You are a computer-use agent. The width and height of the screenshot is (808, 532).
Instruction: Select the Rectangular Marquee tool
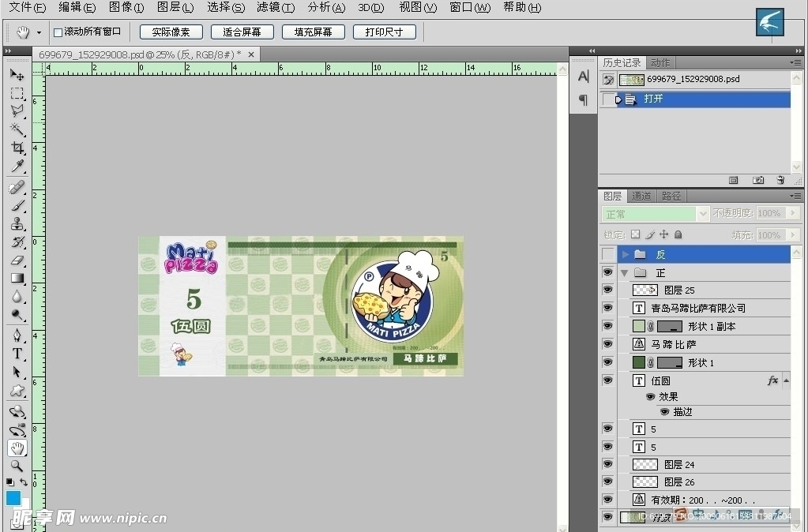click(17, 93)
